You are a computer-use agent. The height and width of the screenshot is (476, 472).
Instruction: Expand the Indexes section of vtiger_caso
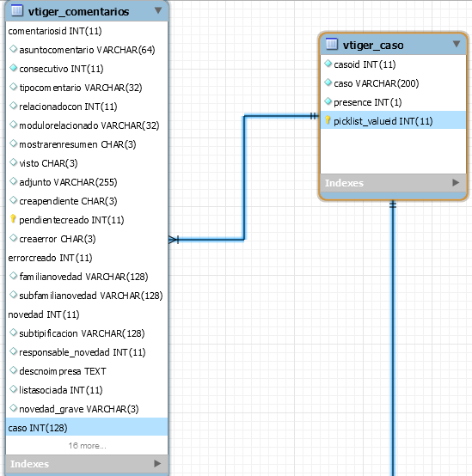click(456, 182)
